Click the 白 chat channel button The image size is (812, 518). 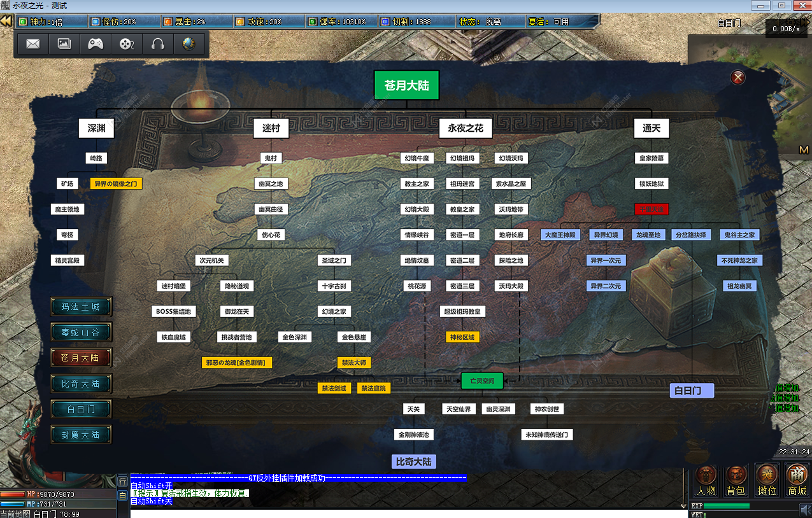click(122, 495)
